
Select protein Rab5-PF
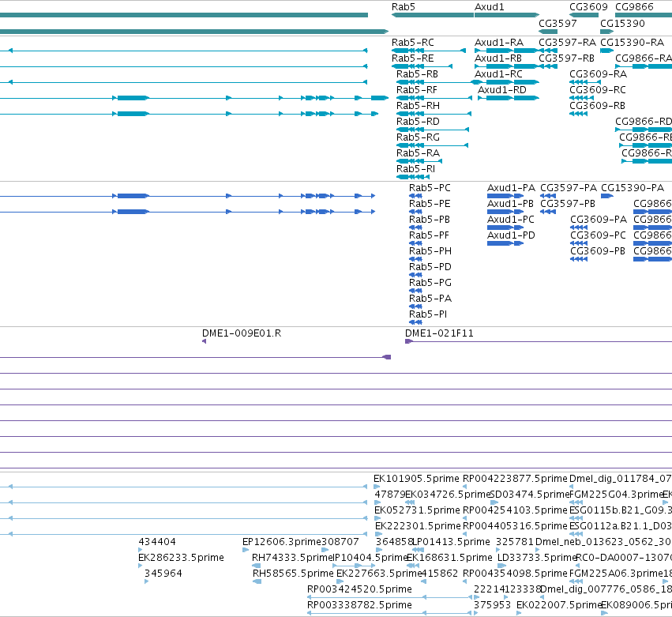(430, 236)
